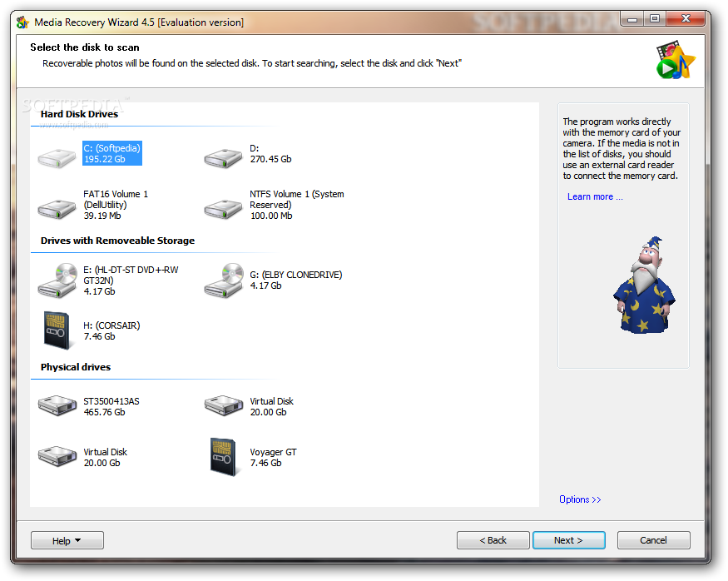The width and height of the screenshot is (728, 581).
Task: Choose the NTFS Volume 1 System Reserved icon
Action: point(223,209)
